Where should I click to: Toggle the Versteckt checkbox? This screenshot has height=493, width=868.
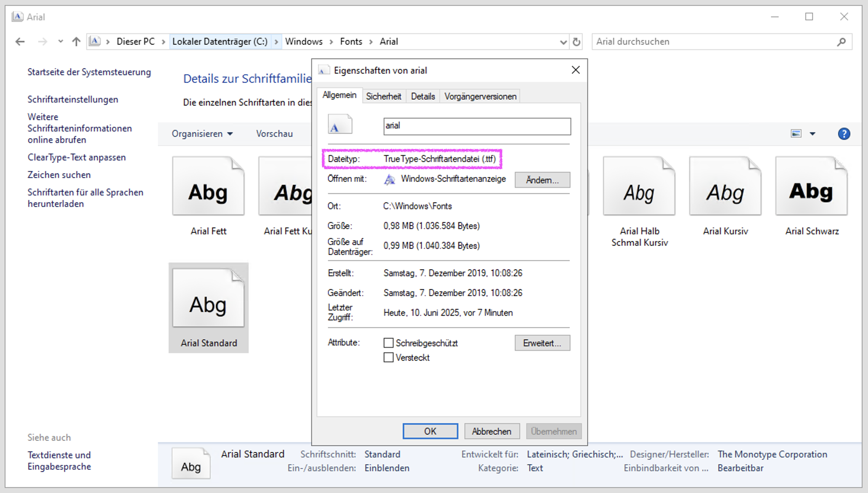pos(388,357)
